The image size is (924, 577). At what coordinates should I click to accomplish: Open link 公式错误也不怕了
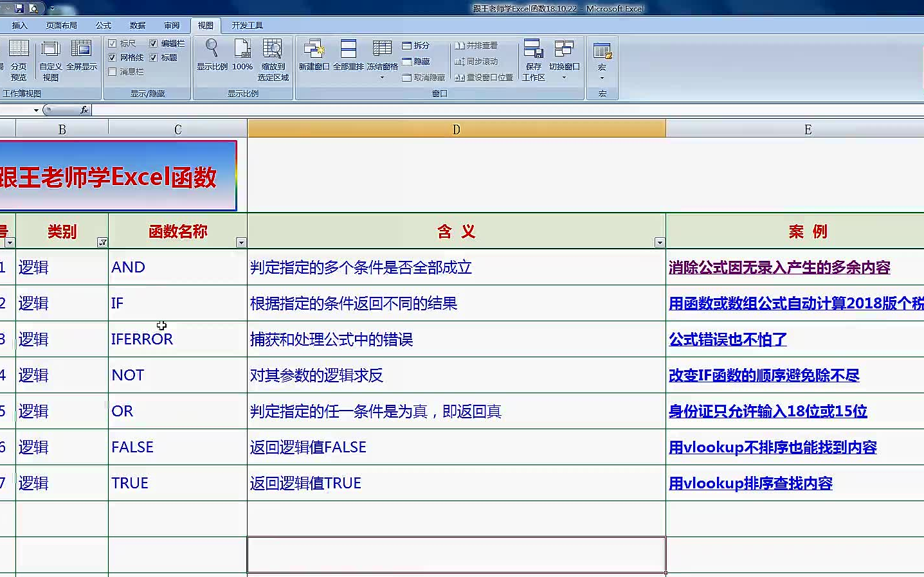(x=728, y=339)
